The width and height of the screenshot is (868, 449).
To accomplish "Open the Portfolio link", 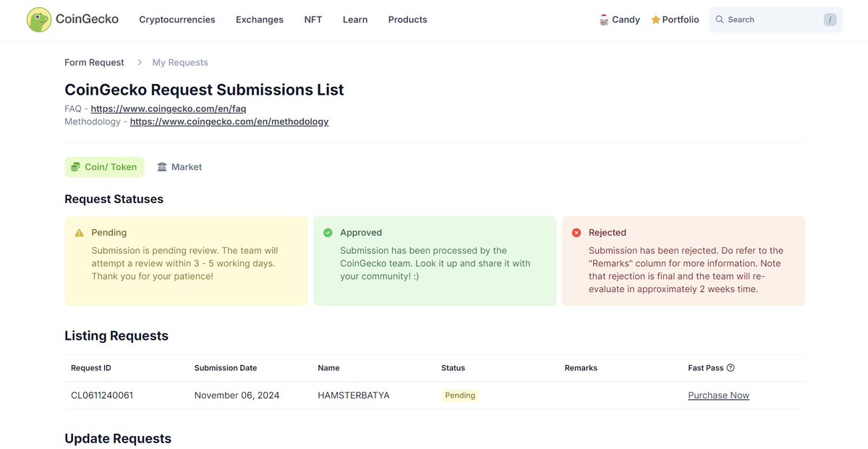I will pyautogui.click(x=675, y=20).
